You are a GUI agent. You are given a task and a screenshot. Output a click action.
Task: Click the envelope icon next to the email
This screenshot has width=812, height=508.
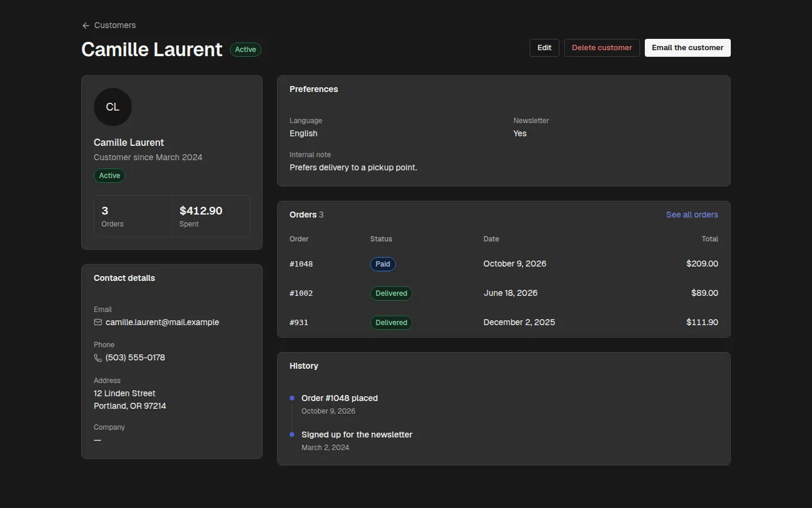pos(98,322)
